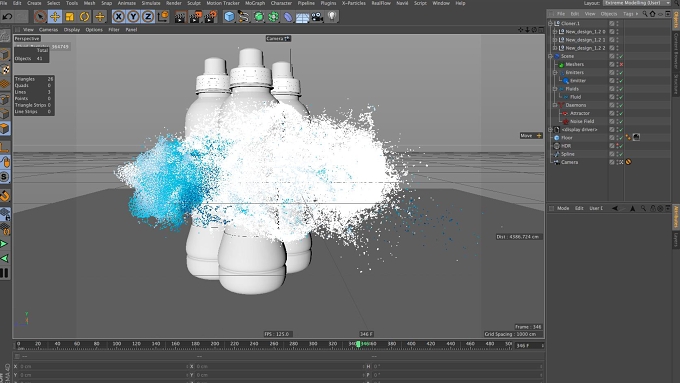
Task: Open the X-Particles menu
Action: click(354, 3)
